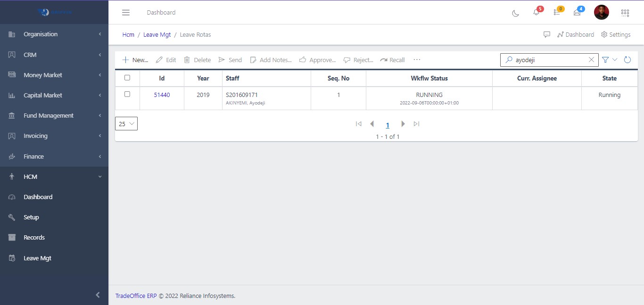Collapse the sidebar with bottom chevron

click(98, 295)
